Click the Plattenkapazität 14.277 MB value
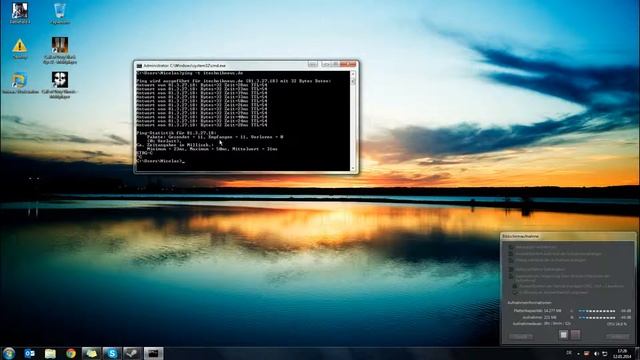 click(x=552, y=311)
